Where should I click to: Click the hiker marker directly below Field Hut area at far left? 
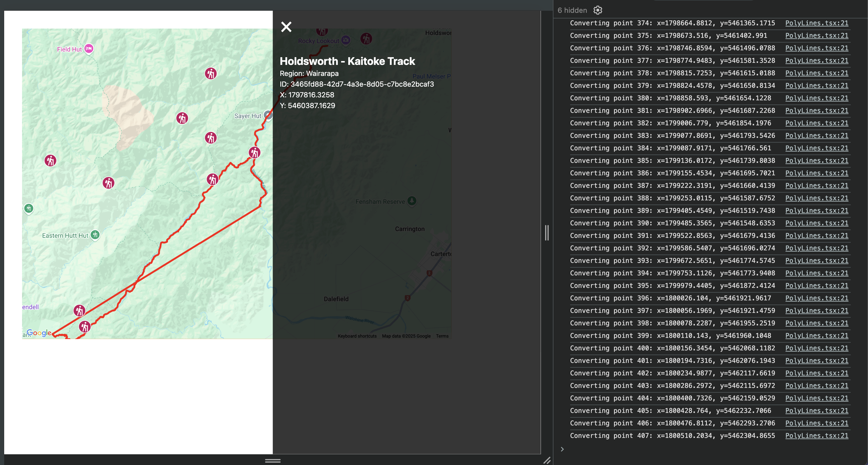[51, 161]
